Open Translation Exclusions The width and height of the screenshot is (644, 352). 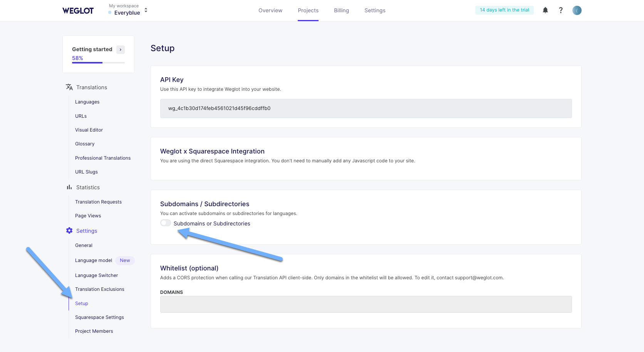pos(99,289)
